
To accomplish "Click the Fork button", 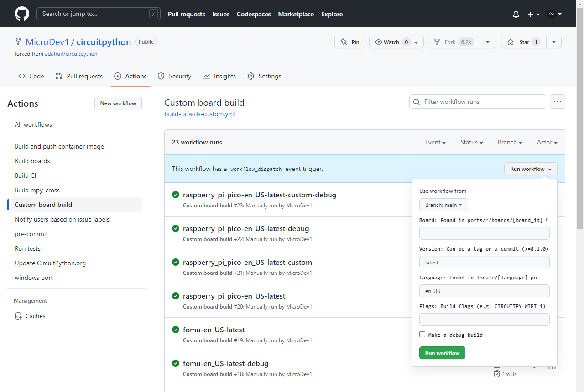I will point(454,42).
